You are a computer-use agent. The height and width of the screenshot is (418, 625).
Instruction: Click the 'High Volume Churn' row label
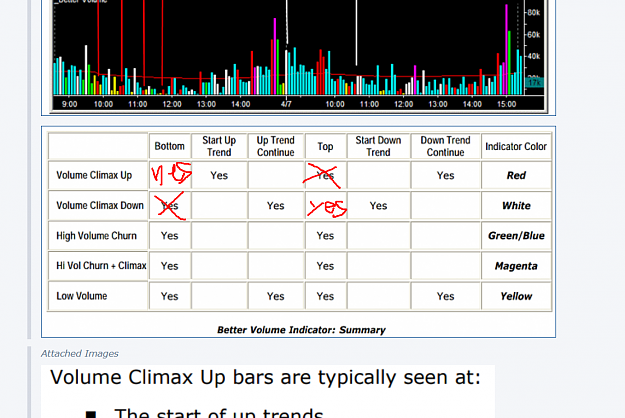pyautogui.click(x=96, y=236)
